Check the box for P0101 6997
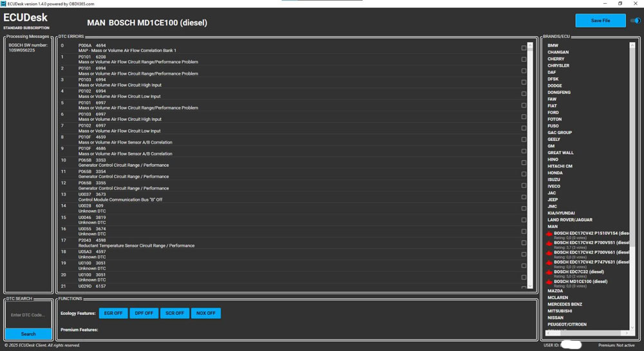644x351 pixels. 524,106
